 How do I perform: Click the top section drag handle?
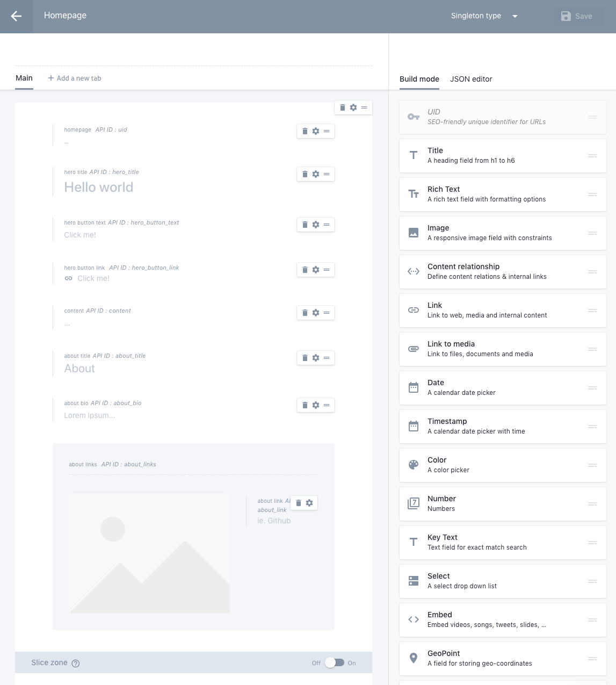point(364,107)
